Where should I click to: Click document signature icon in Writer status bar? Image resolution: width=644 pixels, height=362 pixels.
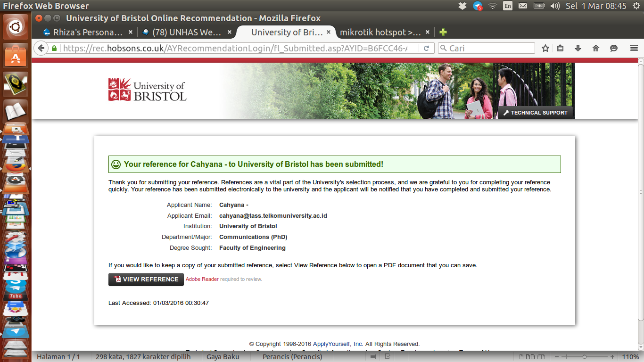[x=387, y=356]
